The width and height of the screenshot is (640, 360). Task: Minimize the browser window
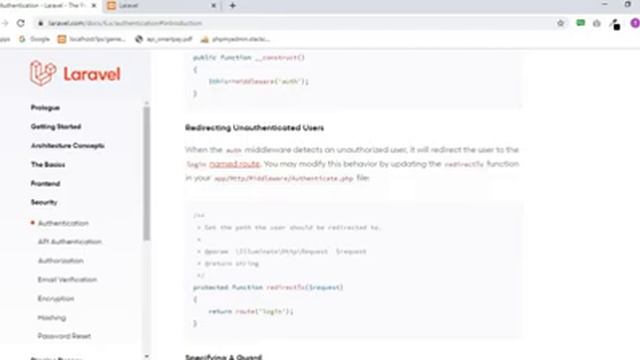(x=605, y=4)
